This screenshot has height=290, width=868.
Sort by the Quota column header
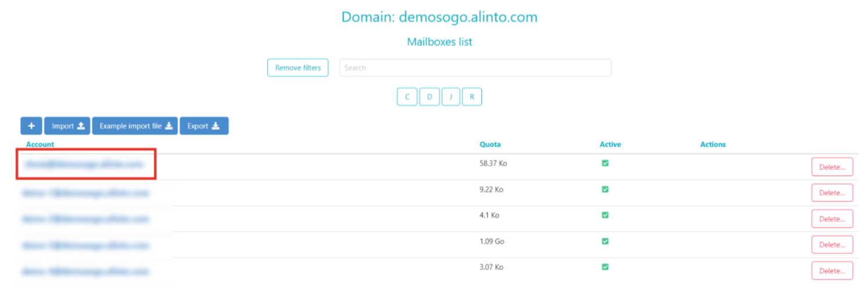490,144
